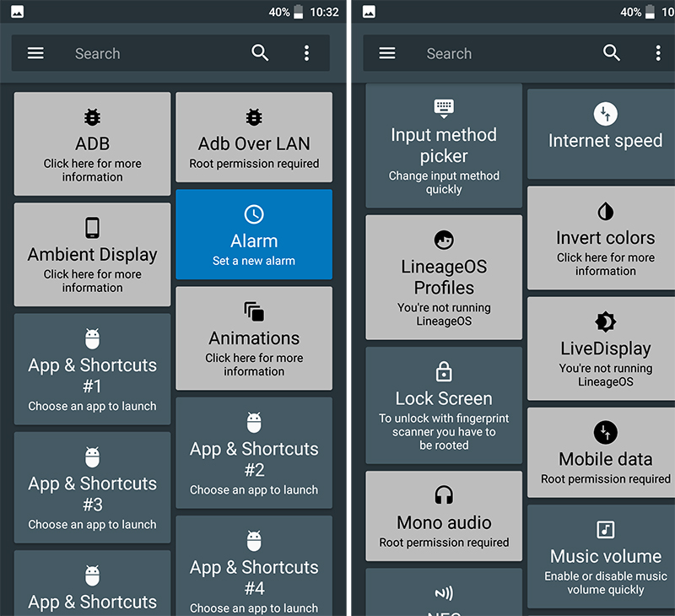Click the bug icon on the ADB tile
Viewport: 675px width, 616px height.
(92, 117)
